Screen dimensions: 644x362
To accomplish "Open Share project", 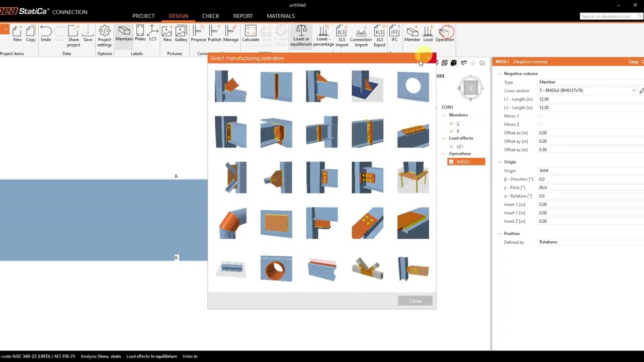I will point(73,36).
